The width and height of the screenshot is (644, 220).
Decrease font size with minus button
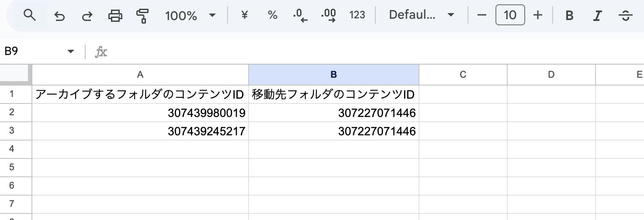click(482, 15)
